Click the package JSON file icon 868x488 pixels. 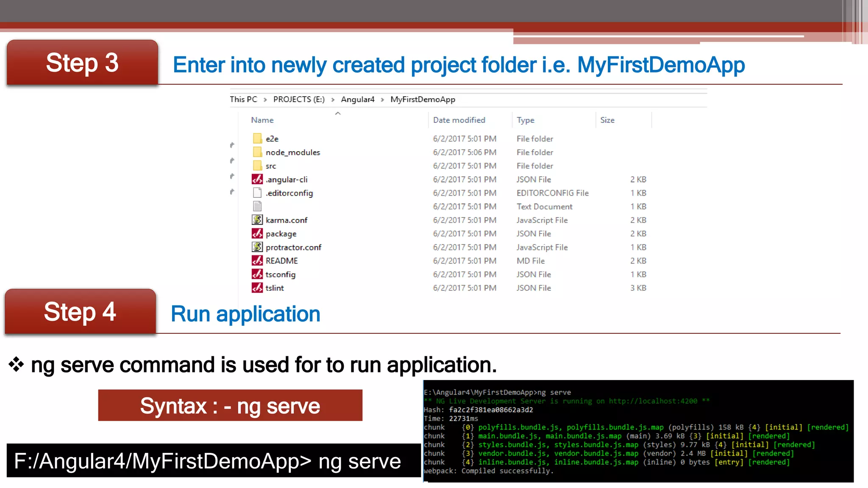coord(257,233)
